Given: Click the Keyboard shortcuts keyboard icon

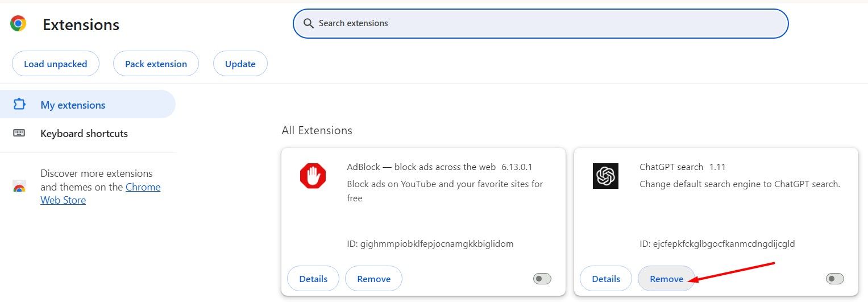Looking at the screenshot, I should [x=19, y=133].
